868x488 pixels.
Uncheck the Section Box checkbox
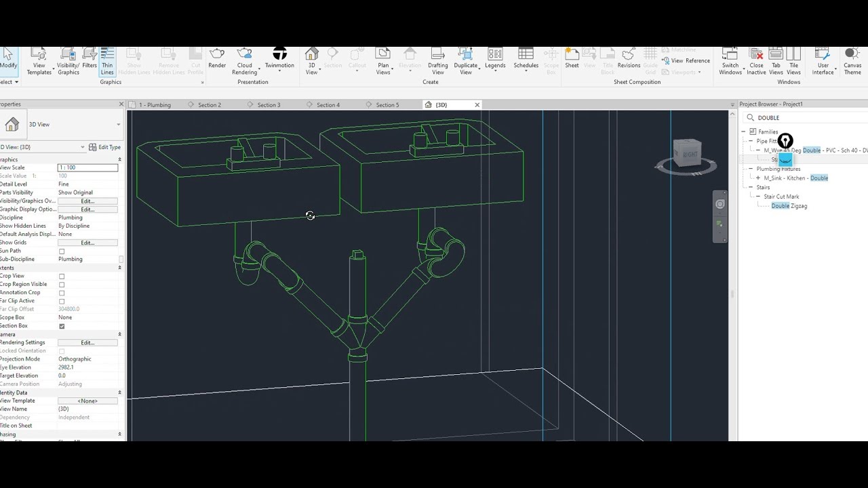tap(62, 326)
